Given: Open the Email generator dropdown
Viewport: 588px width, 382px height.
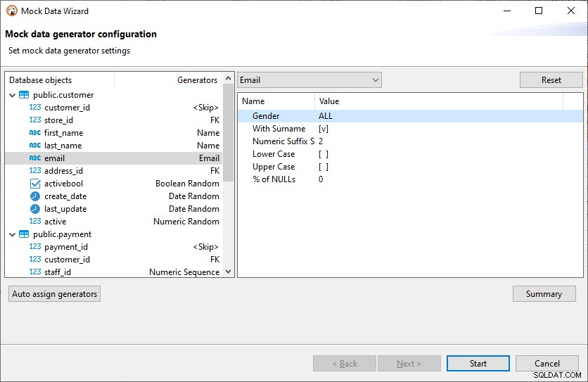Looking at the screenshot, I should point(309,80).
